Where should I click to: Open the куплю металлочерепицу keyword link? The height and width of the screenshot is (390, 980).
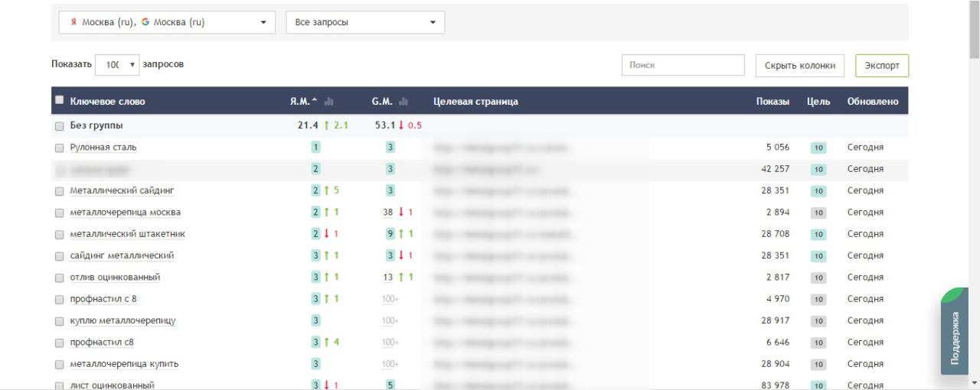tap(122, 320)
